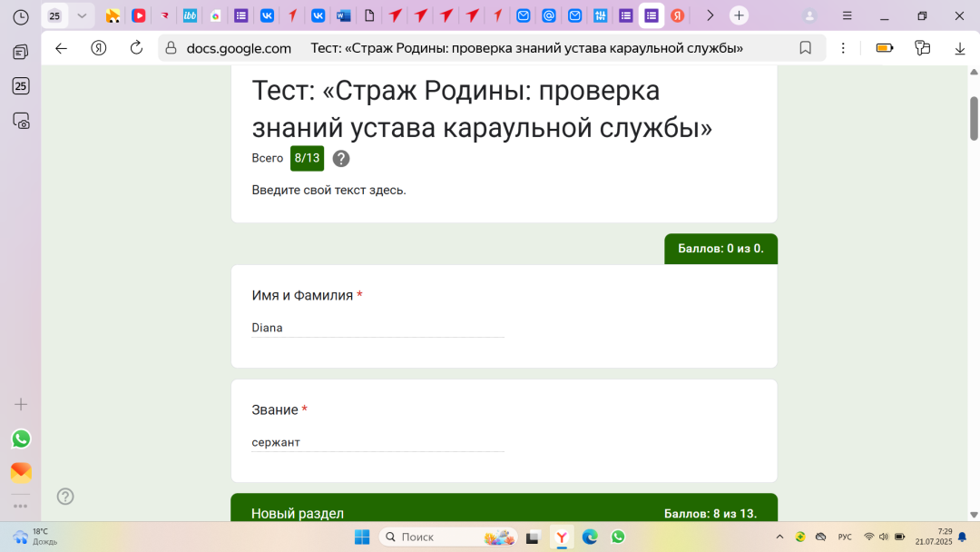
Task: Add a sidebar app with the plus icon
Action: coord(21,404)
